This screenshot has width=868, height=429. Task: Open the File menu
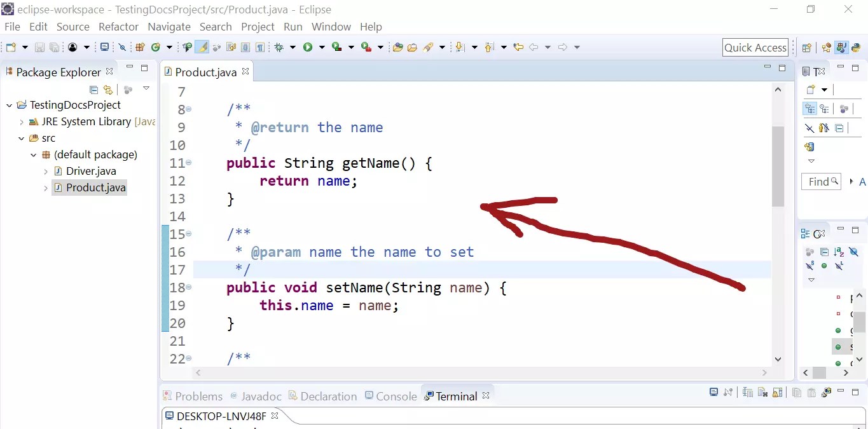pos(12,27)
